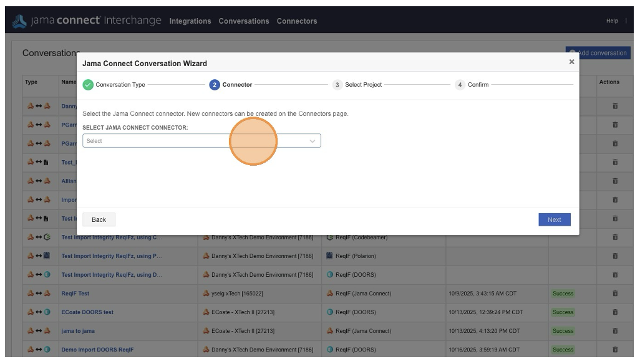Screen dimensions: 640x364
Task: Click the DOORS type icon in ECoate DOORS row
Action: pos(47,312)
